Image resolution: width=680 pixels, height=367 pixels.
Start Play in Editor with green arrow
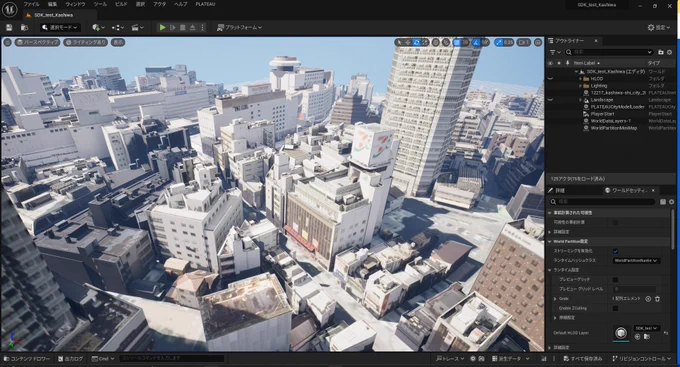pyautogui.click(x=162, y=27)
